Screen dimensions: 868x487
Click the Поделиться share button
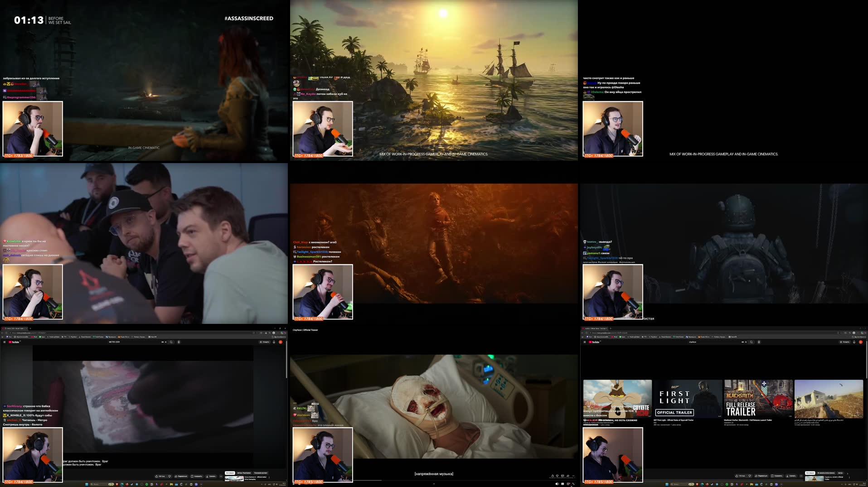(181, 476)
